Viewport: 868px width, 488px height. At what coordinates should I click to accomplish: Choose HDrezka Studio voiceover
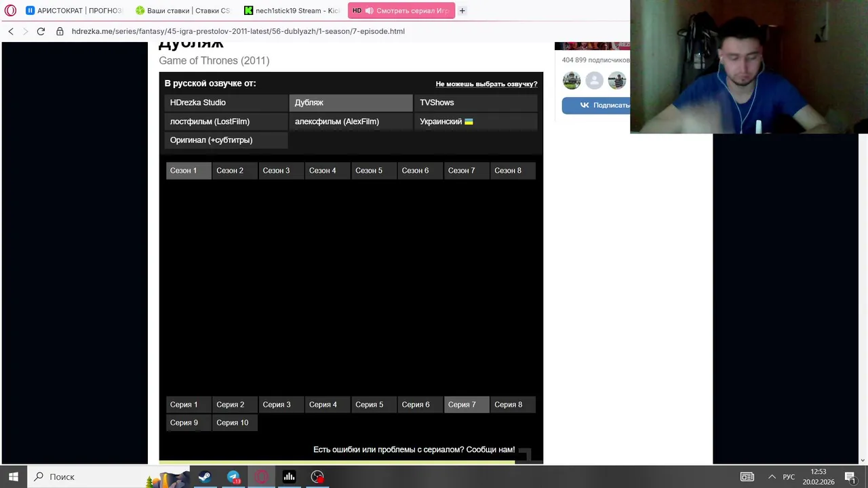pos(226,102)
